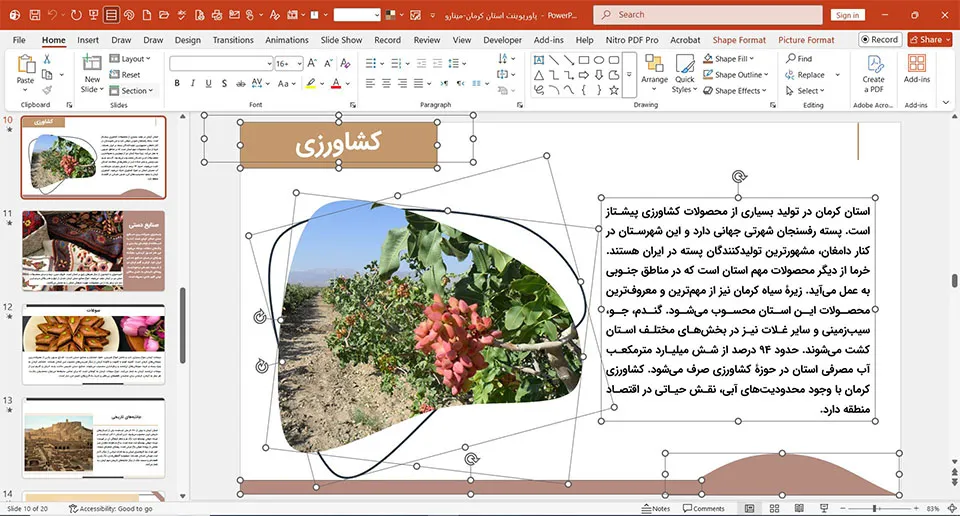Toggle Italic formatting

(193, 83)
